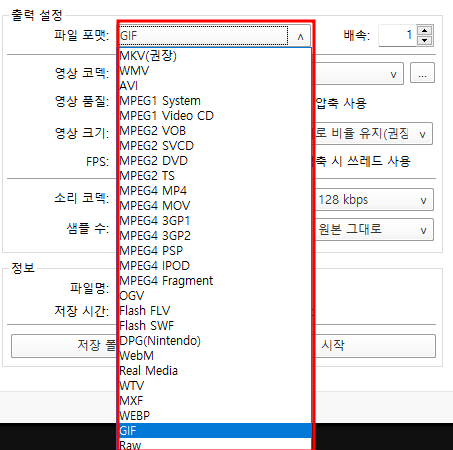Expand the 비율 유지 size dropdown
453x450 pixels.
pyautogui.click(x=422, y=134)
